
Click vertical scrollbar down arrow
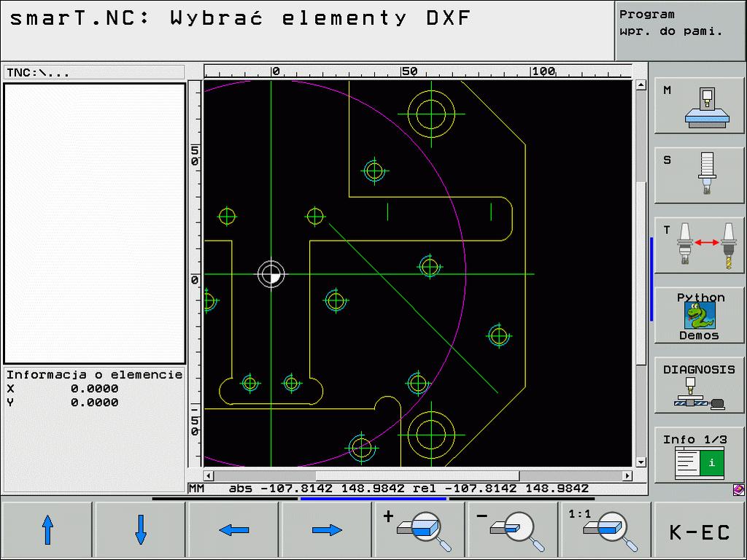pos(641,462)
